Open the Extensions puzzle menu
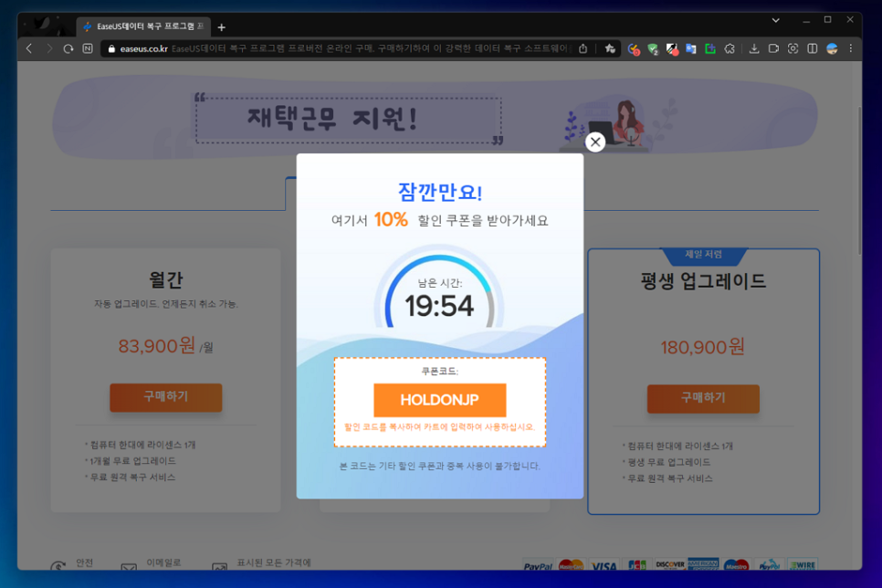 (x=730, y=49)
